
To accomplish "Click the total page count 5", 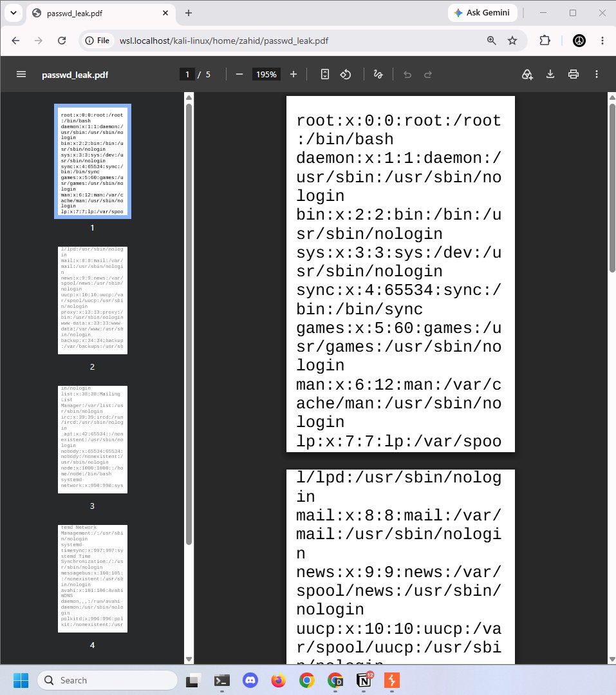I will (208, 75).
